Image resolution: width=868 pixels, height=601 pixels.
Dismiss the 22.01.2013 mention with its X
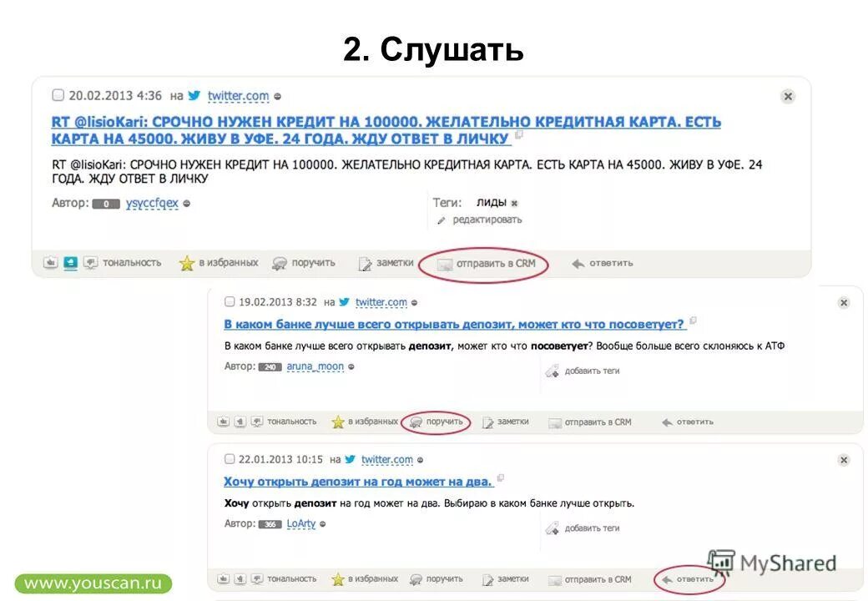[844, 460]
